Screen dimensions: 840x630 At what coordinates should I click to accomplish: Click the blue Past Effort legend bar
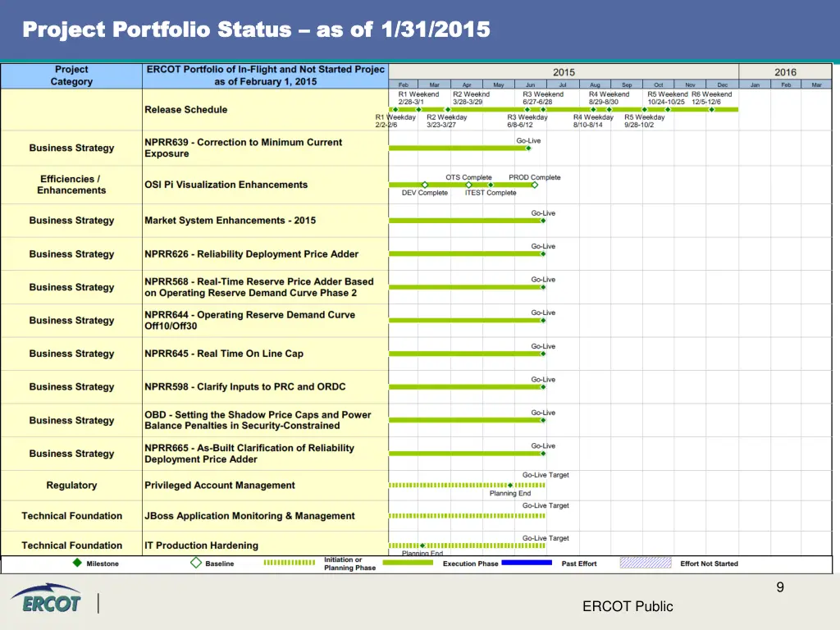[527, 563]
